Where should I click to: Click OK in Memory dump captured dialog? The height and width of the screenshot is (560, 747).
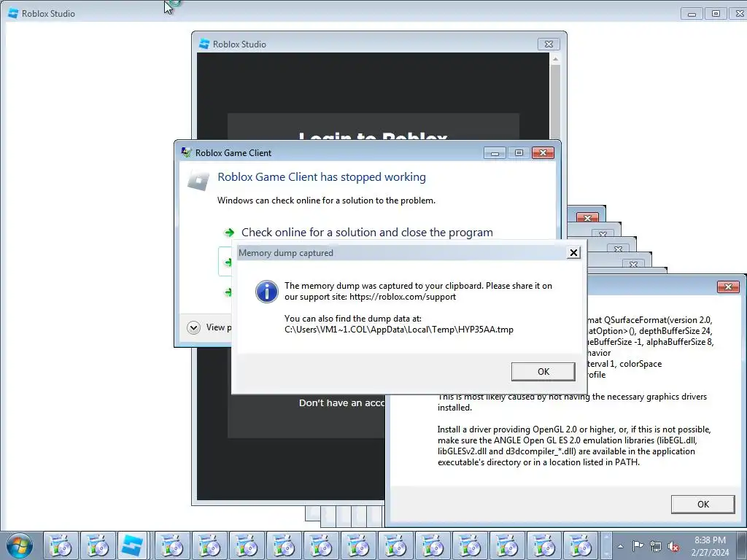[543, 372]
